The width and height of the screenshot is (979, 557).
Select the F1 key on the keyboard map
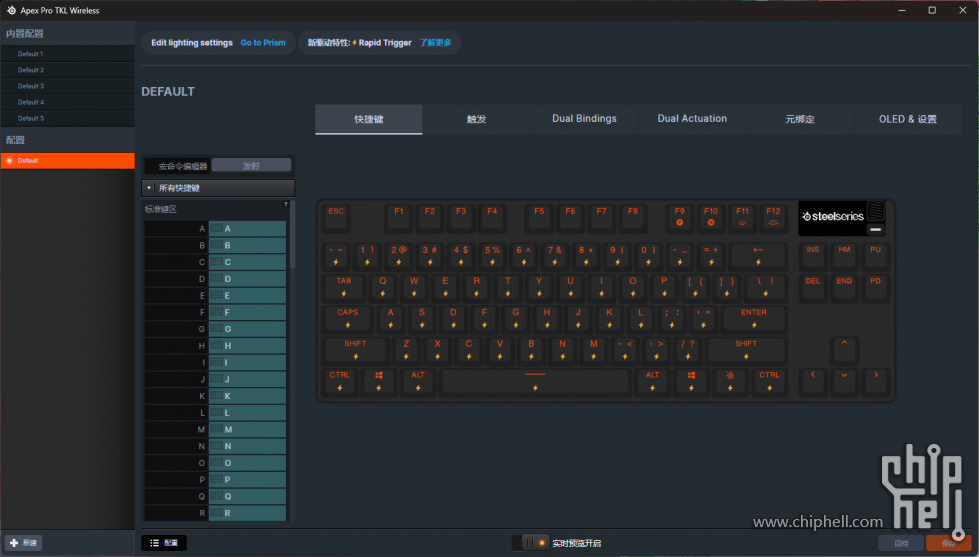click(x=398, y=218)
